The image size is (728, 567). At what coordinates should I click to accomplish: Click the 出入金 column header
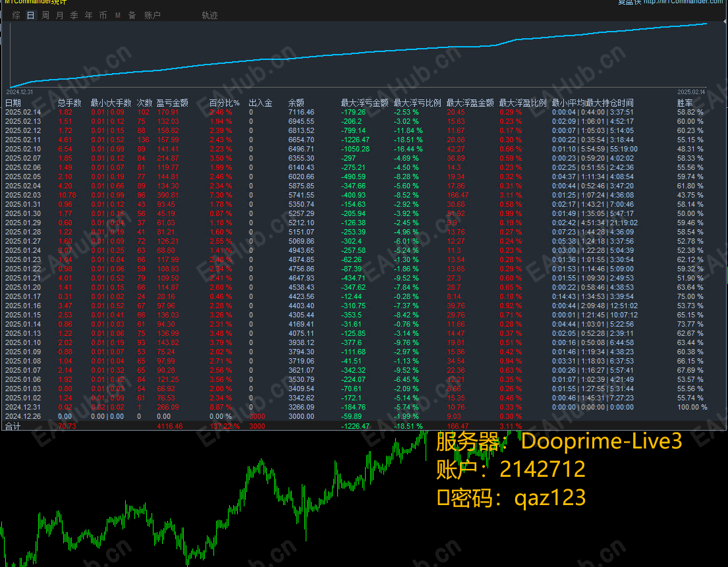point(260,103)
